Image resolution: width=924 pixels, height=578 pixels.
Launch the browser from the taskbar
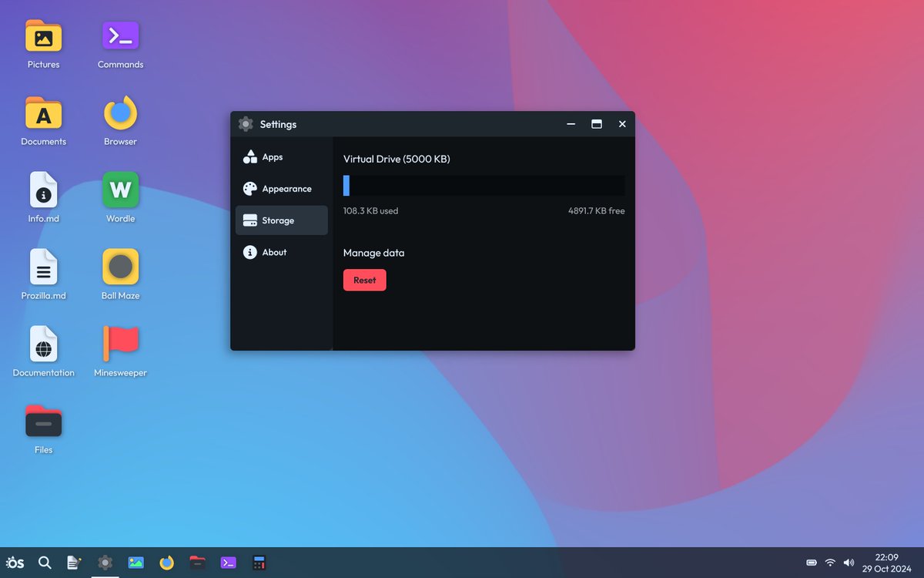point(167,563)
